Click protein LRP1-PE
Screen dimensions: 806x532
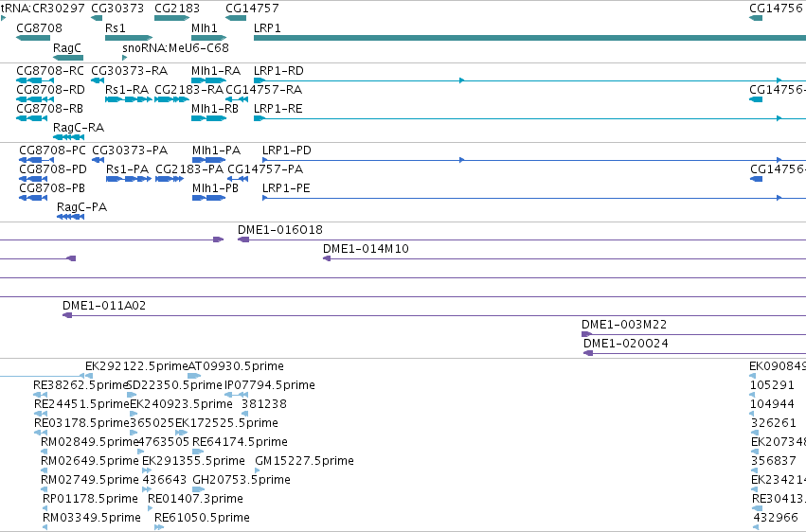(286, 188)
